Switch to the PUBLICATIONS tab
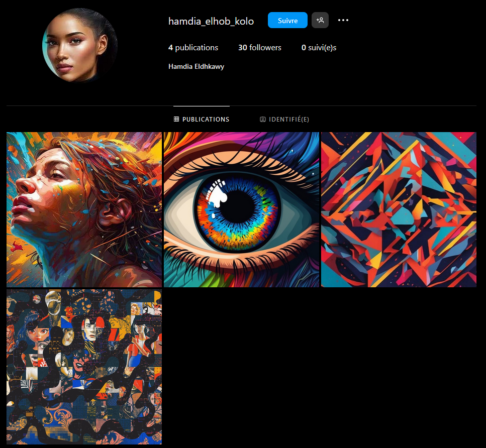The width and height of the screenshot is (486, 448). point(202,119)
